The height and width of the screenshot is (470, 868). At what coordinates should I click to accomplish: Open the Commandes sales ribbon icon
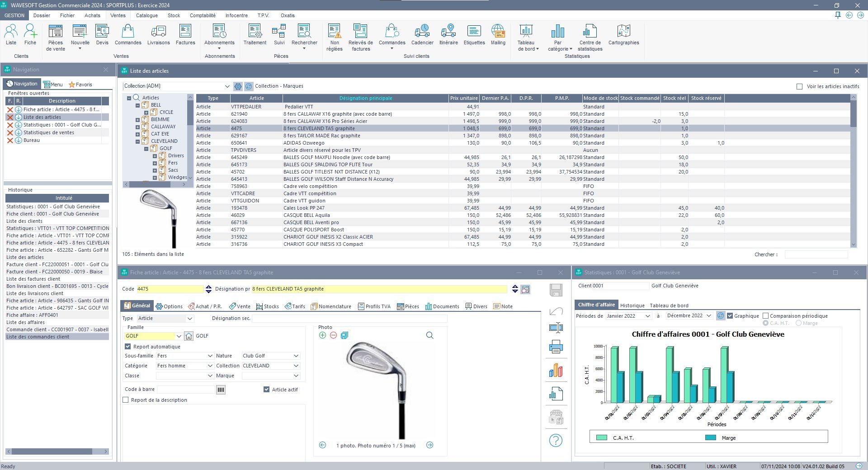[x=128, y=35]
